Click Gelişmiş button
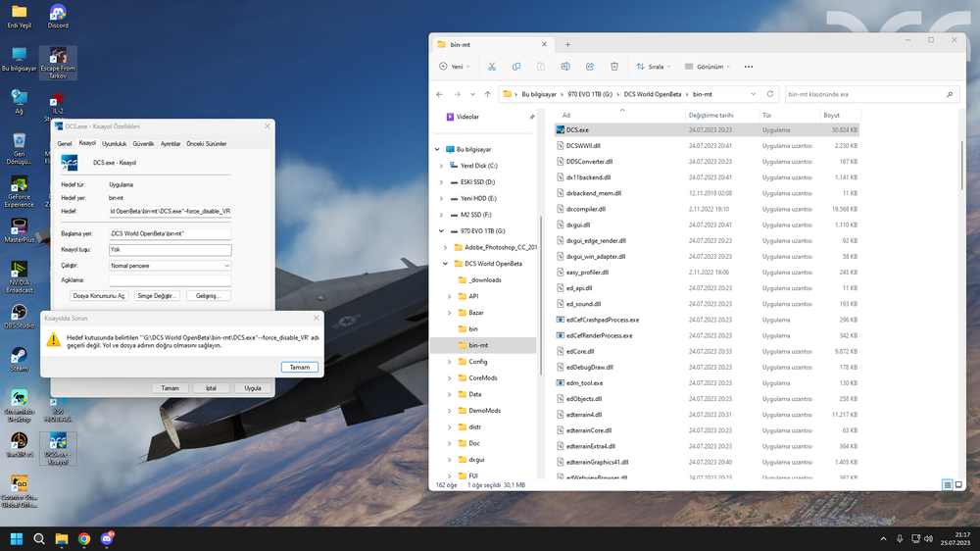The image size is (980, 551). point(208,296)
